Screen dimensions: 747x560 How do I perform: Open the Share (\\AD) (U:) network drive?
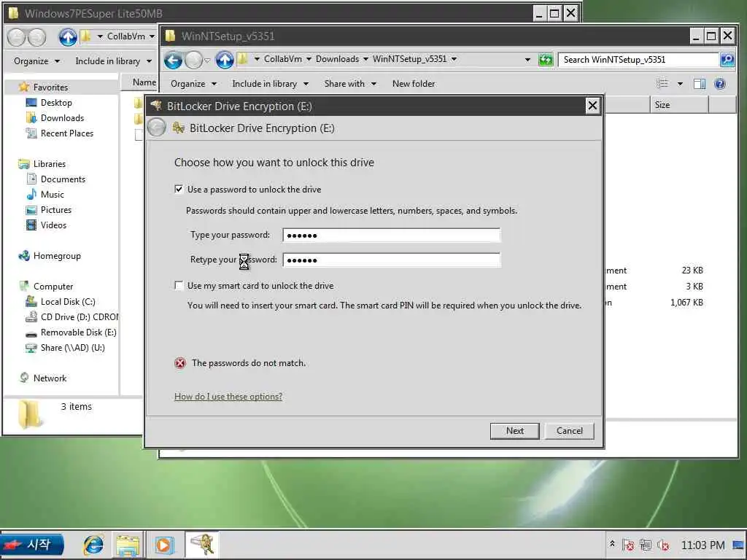72,348
